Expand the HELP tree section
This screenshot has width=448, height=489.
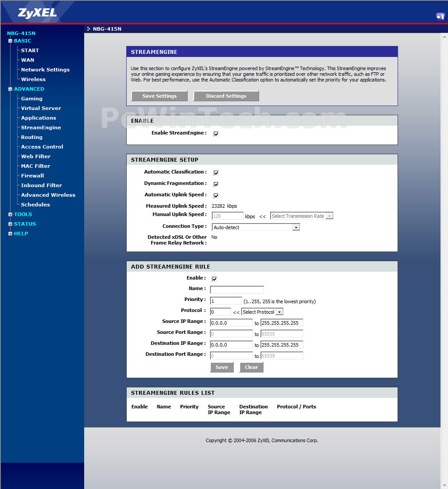pyautogui.click(x=10, y=234)
